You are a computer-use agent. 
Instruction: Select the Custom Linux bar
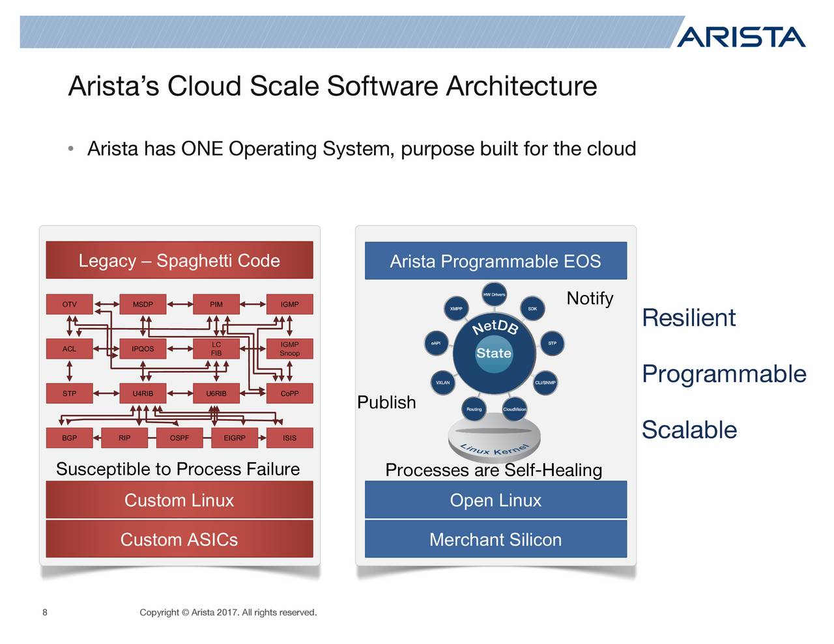[x=179, y=500]
